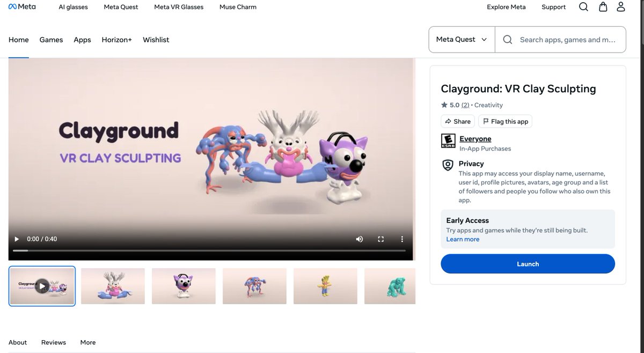Image resolution: width=644 pixels, height=353 pixels.
Task: Click the Creativity category text
Action: [488, 105]
